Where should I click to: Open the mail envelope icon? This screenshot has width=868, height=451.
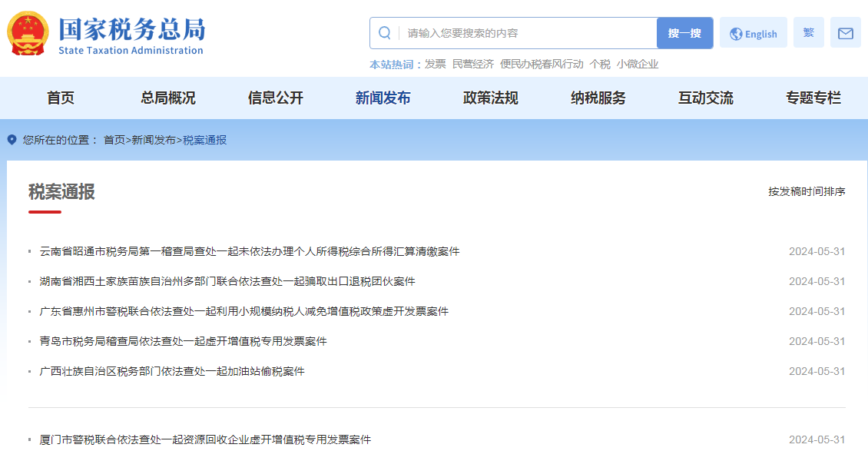click(845, 33)
